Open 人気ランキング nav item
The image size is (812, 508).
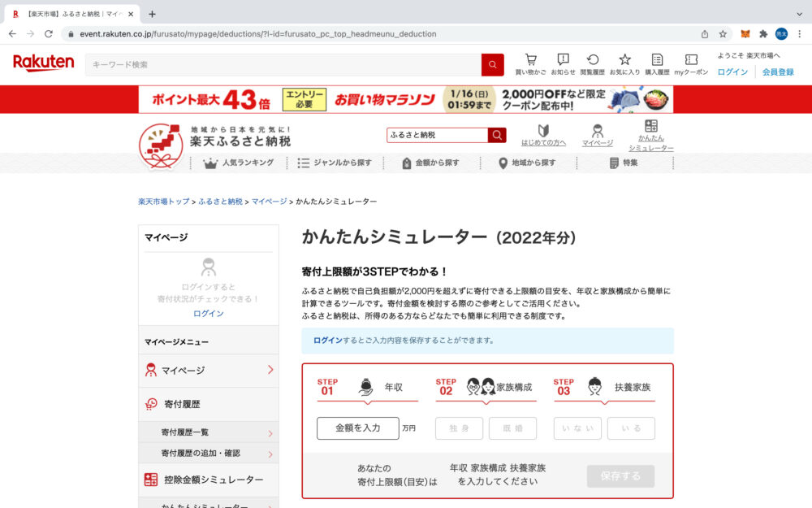tap(239, 163)
